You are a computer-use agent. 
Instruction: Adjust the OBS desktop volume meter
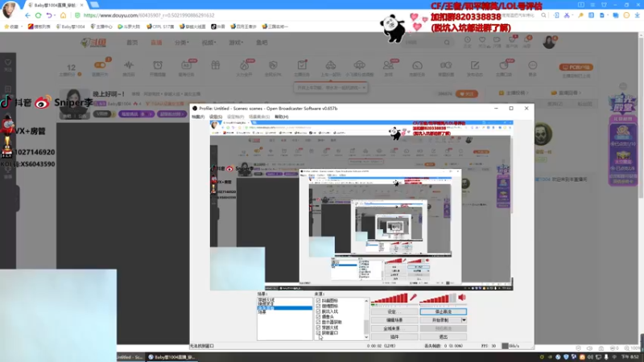click(438, 298)
